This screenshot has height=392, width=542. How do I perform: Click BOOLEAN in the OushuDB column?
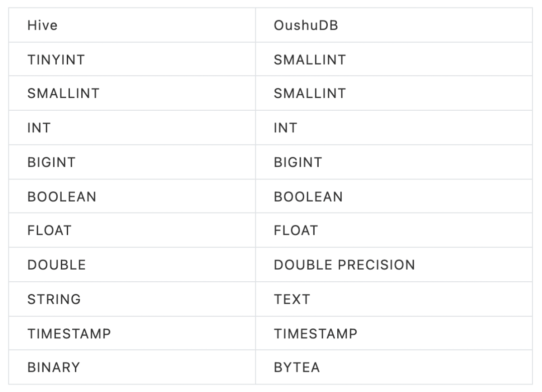pyautogui.click(x=308, y=197)
